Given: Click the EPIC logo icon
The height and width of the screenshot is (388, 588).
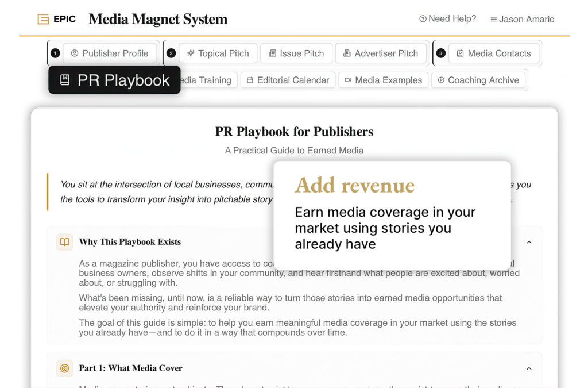Looking at the screenshot, I should 44,19.
